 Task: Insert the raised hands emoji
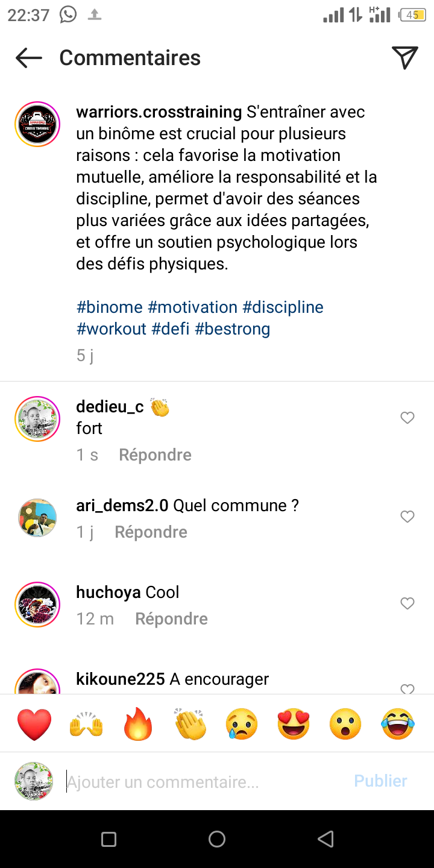coord(86,724)
